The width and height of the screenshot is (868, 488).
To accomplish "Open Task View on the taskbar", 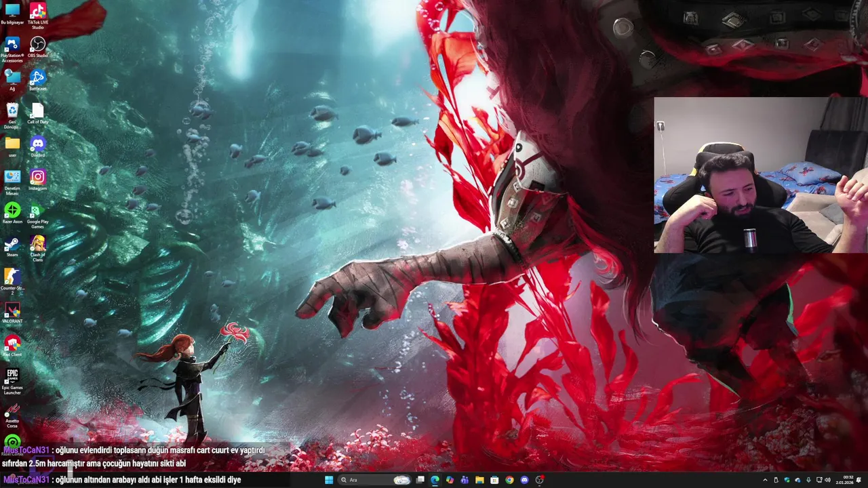I will (x=420, y=480).
